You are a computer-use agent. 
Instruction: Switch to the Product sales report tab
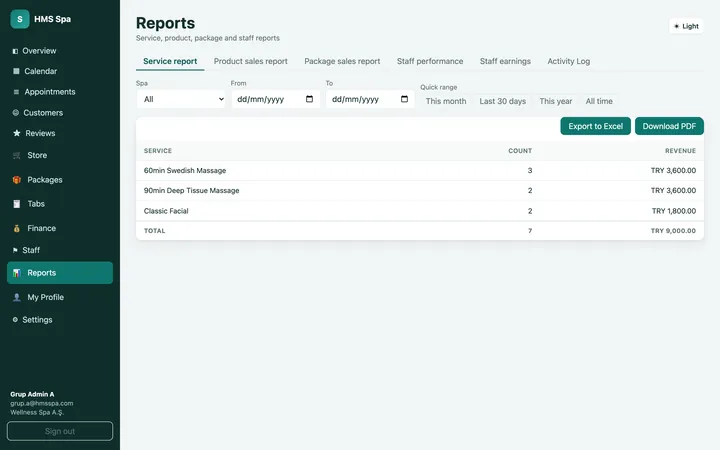pos(251,61)
